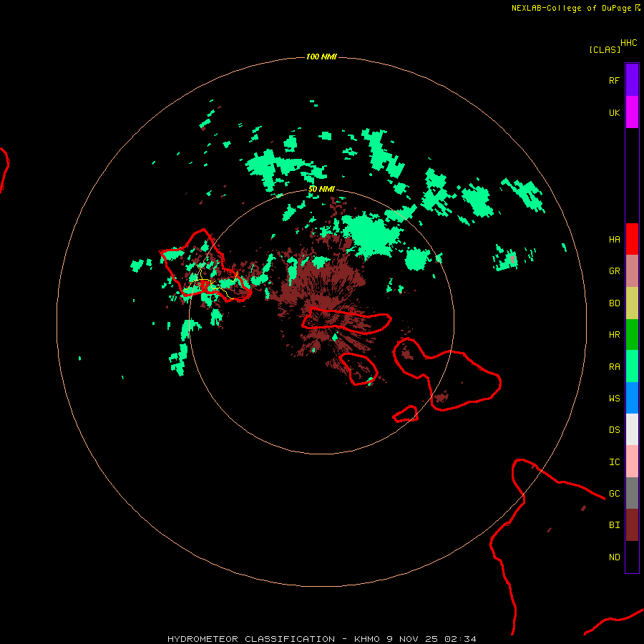The image size is (644, 644).
Task: Click the NEXLAB-College of DuPage credit text
Action: point(571,8)
